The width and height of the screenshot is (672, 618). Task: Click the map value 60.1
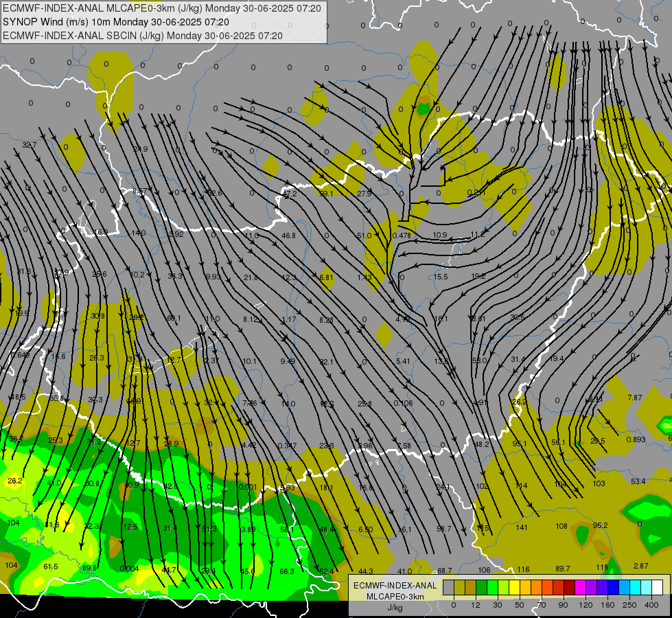(174, 318)
